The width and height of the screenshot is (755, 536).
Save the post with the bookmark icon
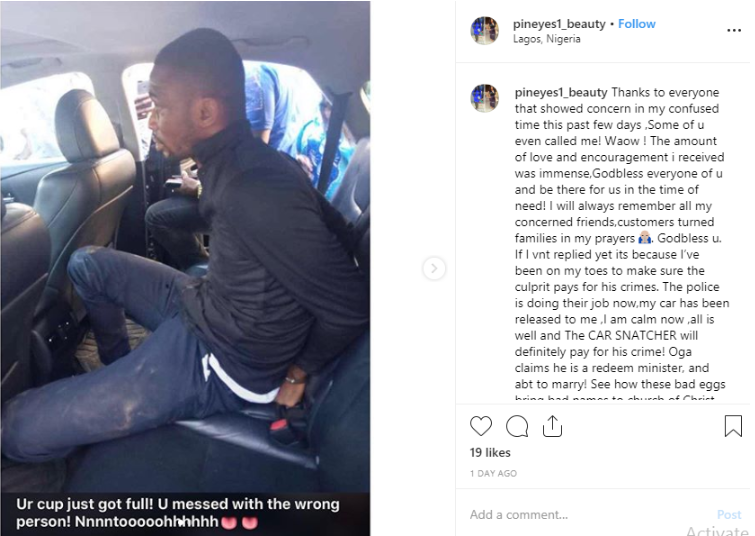733,426
